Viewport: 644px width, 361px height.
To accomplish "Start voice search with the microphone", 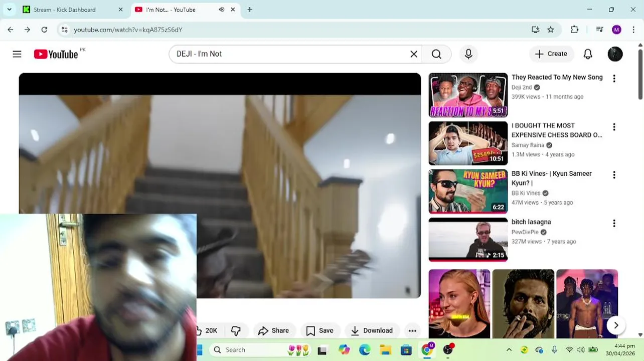I will [x=468, y=54].
